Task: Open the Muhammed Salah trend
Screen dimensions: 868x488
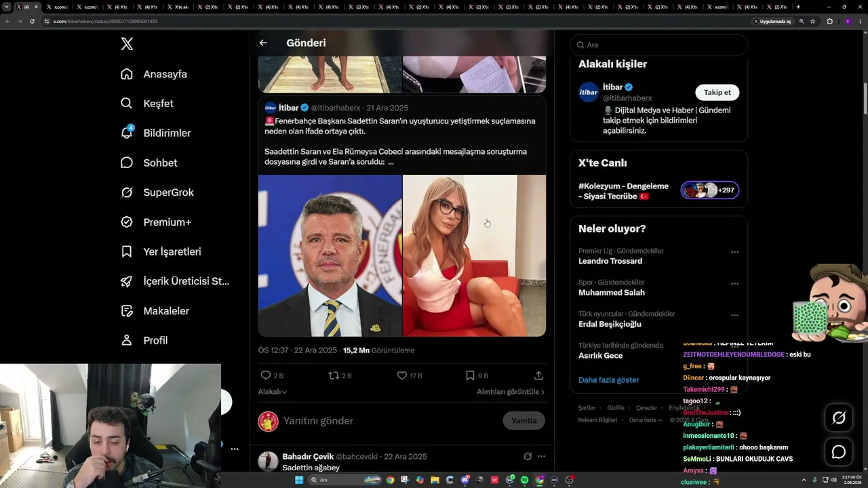Action: pyautogui.click(x=612, y=293)
